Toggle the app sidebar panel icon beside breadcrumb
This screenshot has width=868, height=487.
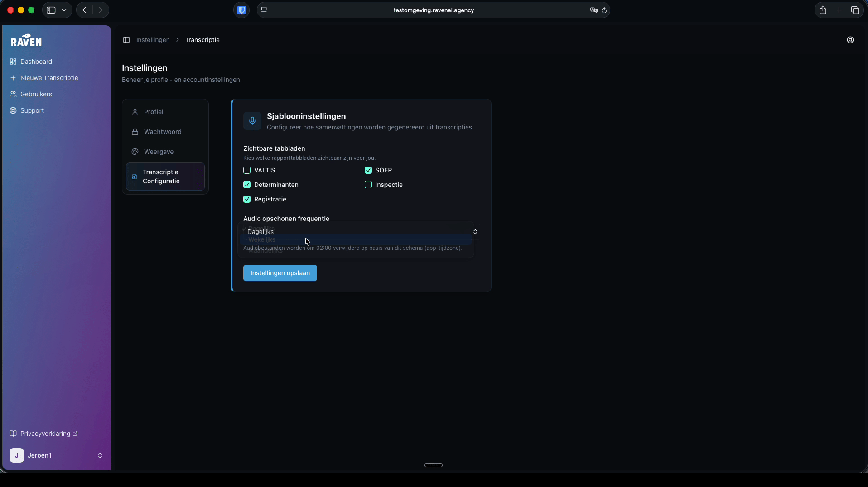point(126,40)
